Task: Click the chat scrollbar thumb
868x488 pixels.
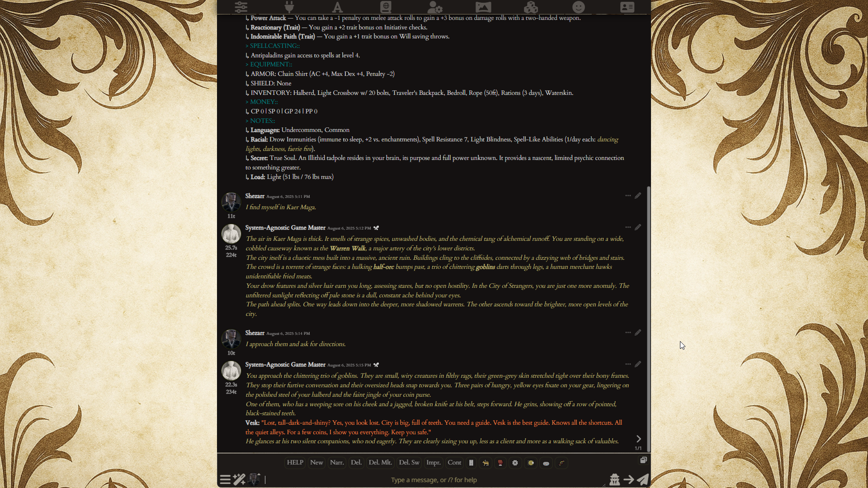Action: click(x=649, y=319)
